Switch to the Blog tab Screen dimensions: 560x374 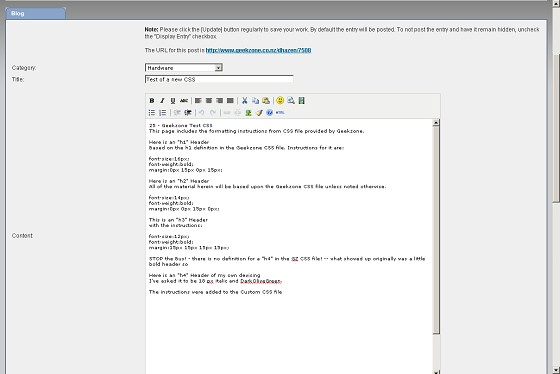point(35,13)
